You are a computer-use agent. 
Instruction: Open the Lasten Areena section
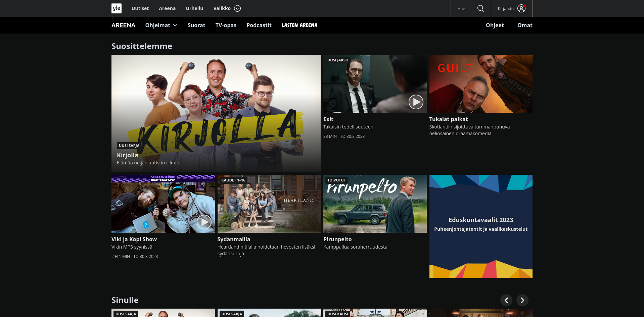pyautogui.click(x=299, y=25)
